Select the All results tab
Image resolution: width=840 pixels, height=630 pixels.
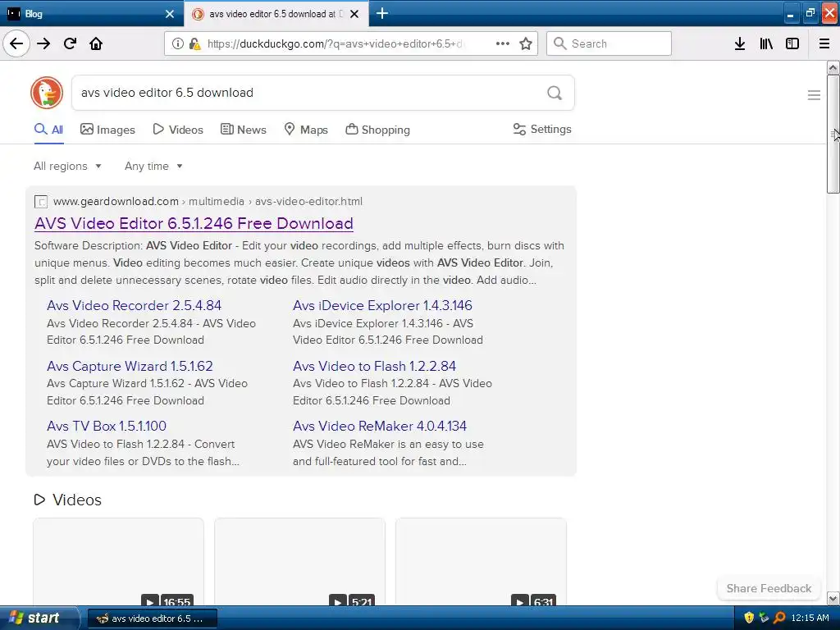tap(48, 130)
